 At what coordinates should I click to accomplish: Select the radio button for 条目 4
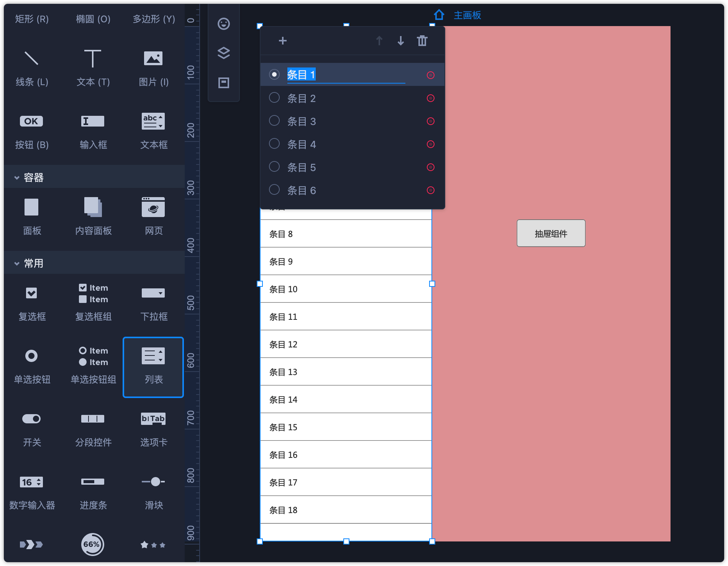coord(274,144)
